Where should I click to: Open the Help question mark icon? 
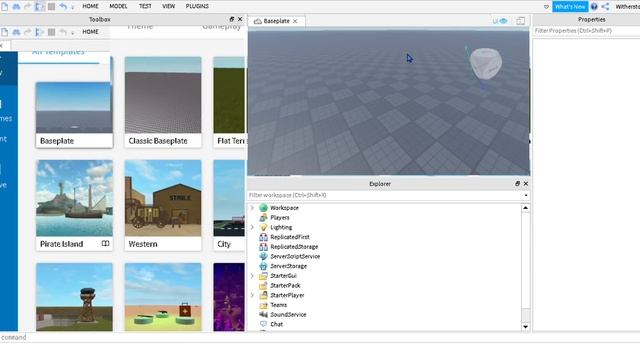tap(594, 7)
